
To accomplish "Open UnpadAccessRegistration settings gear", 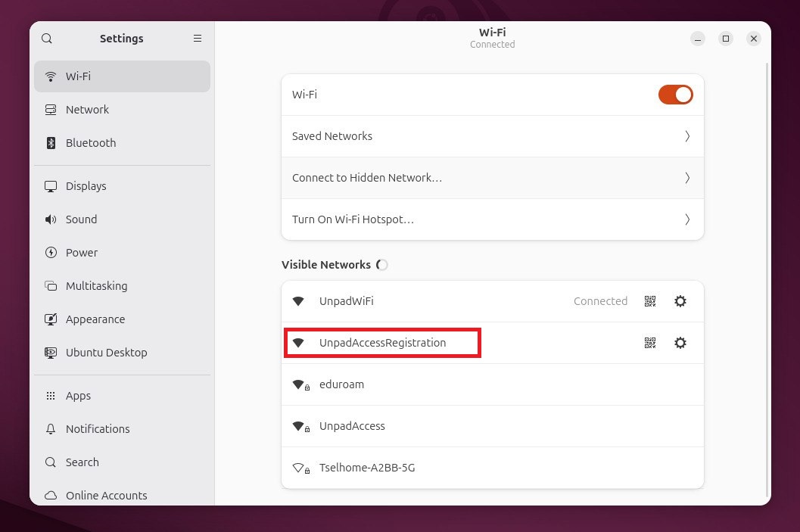I will pos(680,343).
